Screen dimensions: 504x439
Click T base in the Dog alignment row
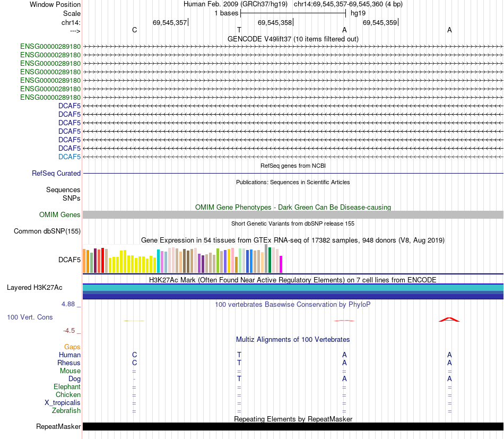point(239,378)
